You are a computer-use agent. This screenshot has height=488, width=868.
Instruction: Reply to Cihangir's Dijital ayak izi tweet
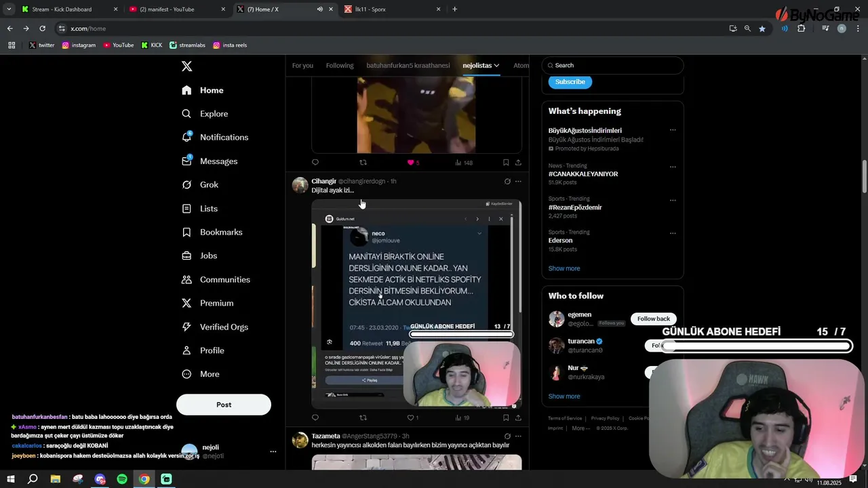click(x=315, y=418)
